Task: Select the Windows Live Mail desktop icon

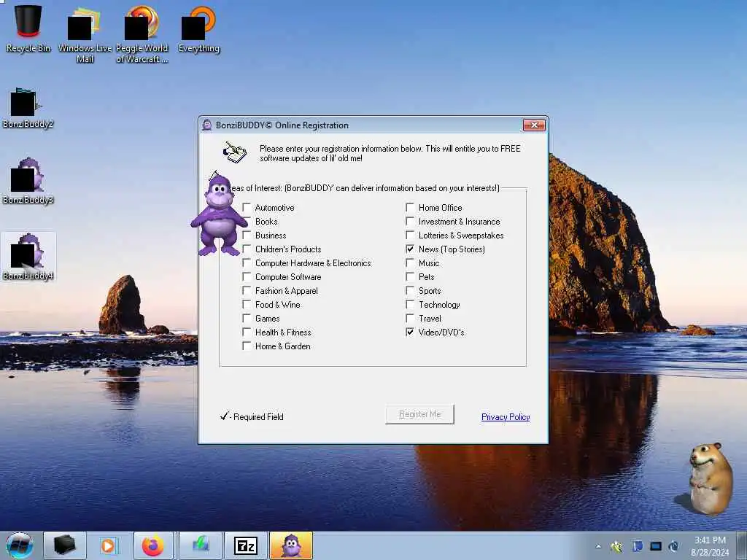Action: [85, 34]
